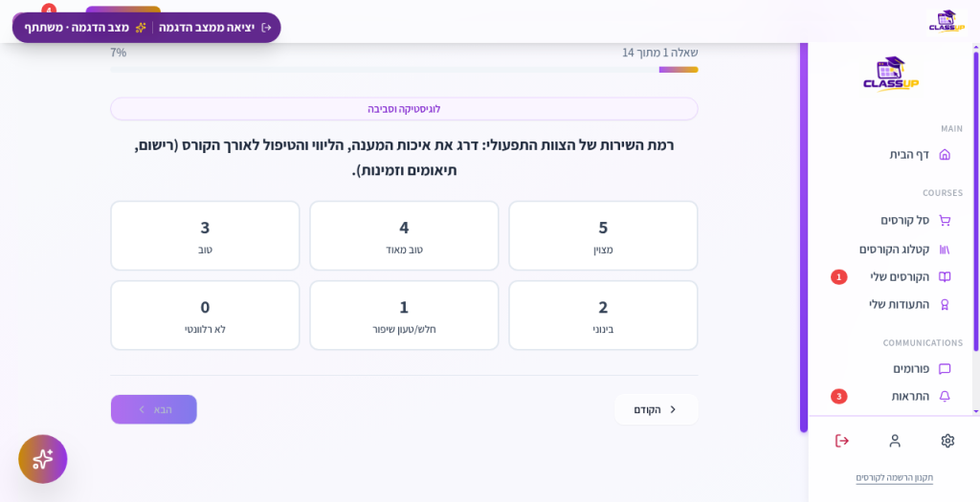Click the sparkle wand icon in demo banner

[x=141, y=28]
